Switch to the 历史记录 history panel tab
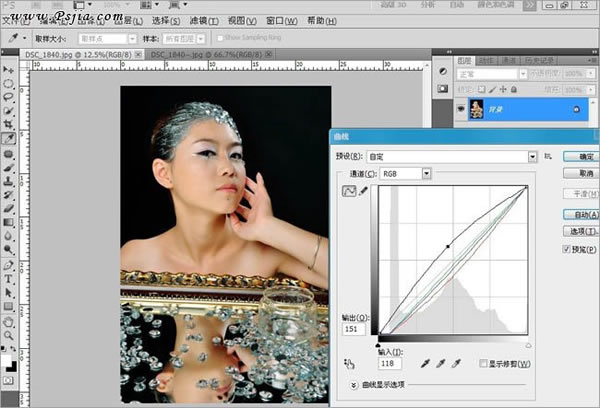Screen dimensions: 600x408 [x=539, y=60]
